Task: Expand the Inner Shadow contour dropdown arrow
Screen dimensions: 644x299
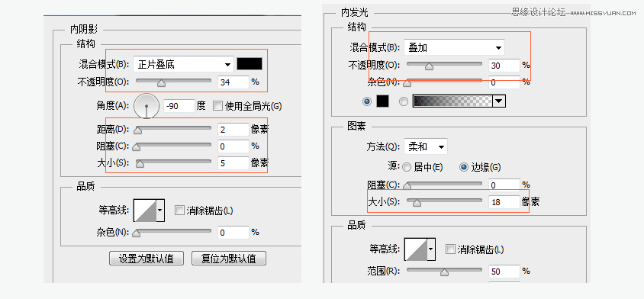Action: pyautogui.click(x=160, y=211)
